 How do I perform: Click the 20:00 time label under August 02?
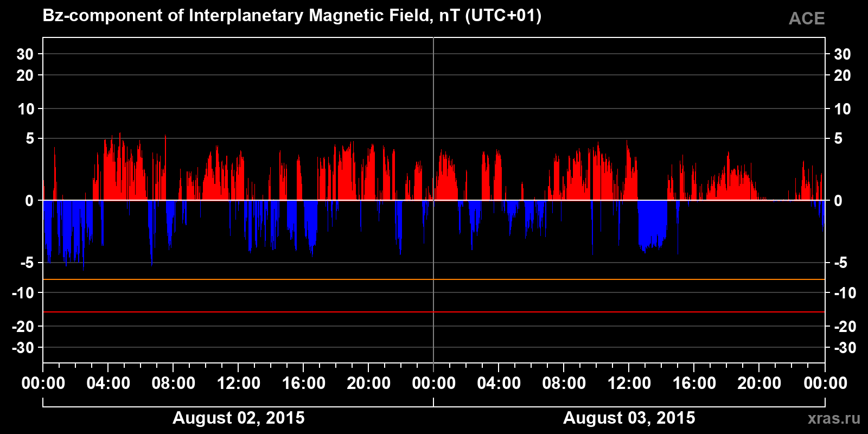pos(369,384)
